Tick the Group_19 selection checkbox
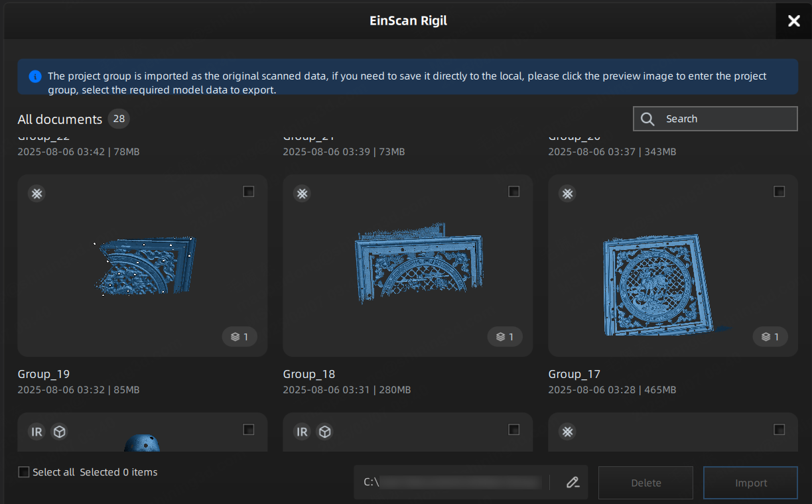The width and height of the screenshot is (812, 504). [248, 192]
